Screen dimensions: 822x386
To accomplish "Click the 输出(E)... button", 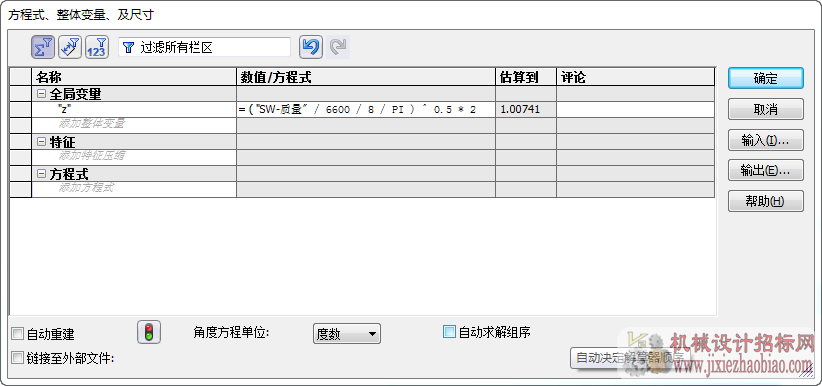I will pyautogui.click(x=765, y=170).
